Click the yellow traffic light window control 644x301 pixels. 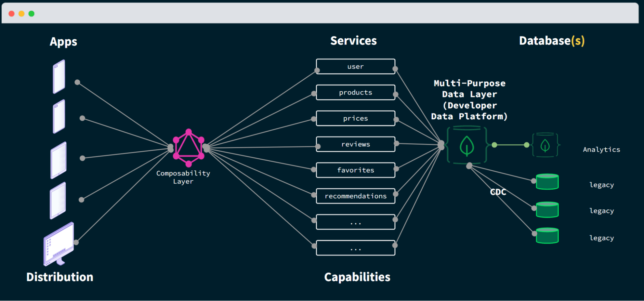pyautogui.click(x=21, y=14)
